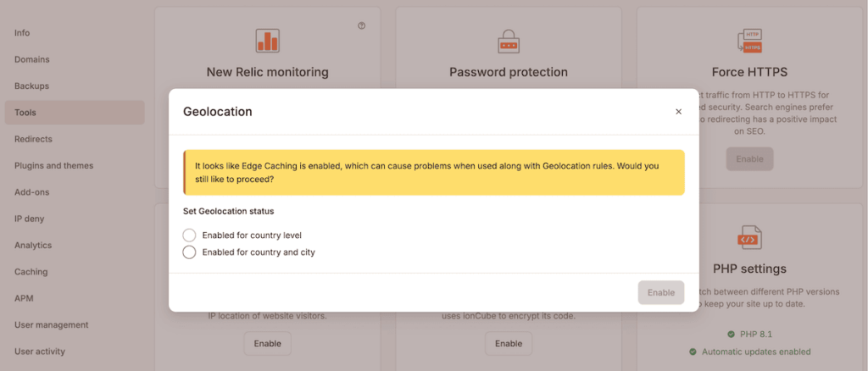
Task: Click the green PHP 8.1 checkmark icon
Action: pyautogui.click(x=731, y=334)
